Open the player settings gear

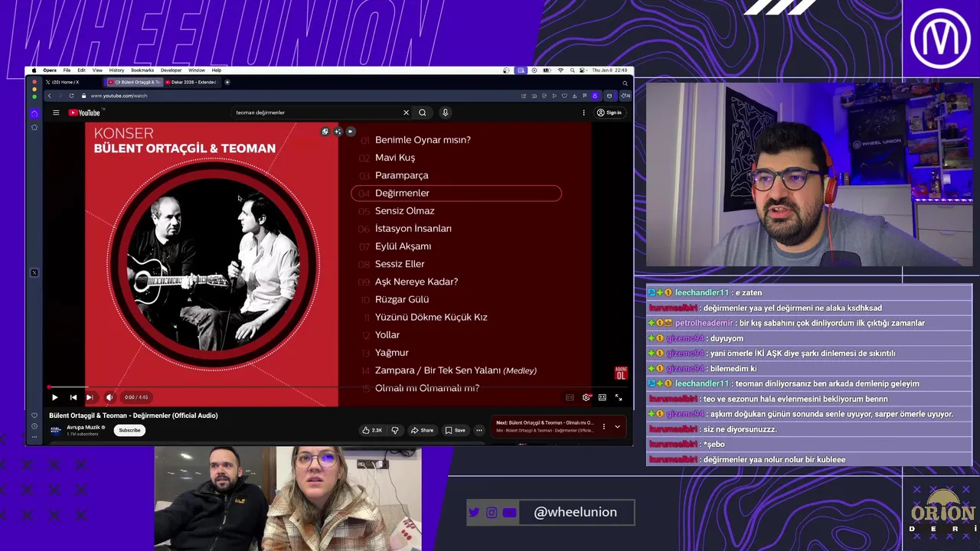click(x=586, y=397)
